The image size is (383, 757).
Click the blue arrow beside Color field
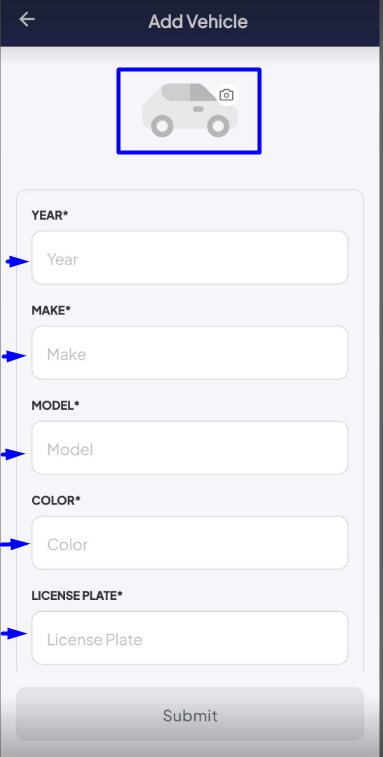[15, 545]
